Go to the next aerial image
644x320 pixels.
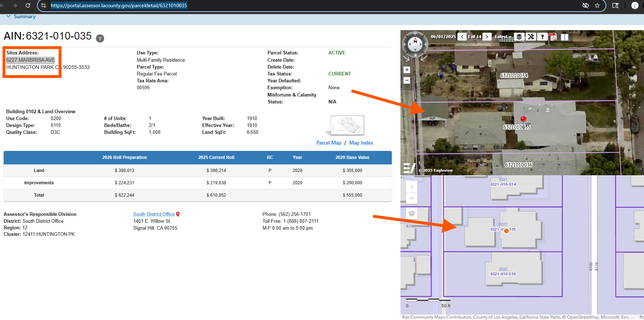487,37
